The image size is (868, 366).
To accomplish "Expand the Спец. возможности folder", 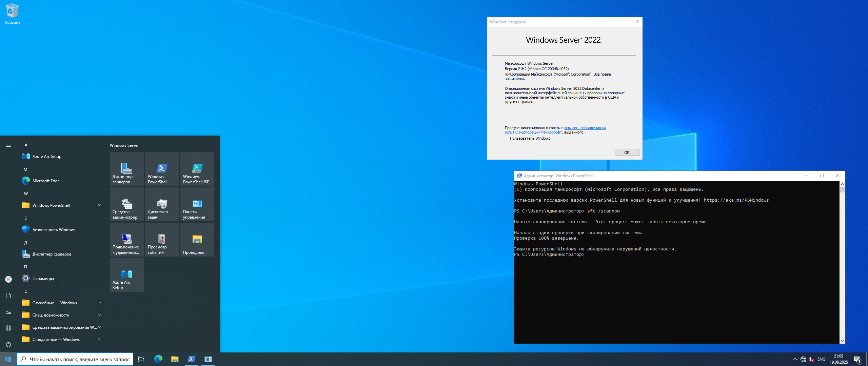I will pyautogui.click(x=61, y=315).
